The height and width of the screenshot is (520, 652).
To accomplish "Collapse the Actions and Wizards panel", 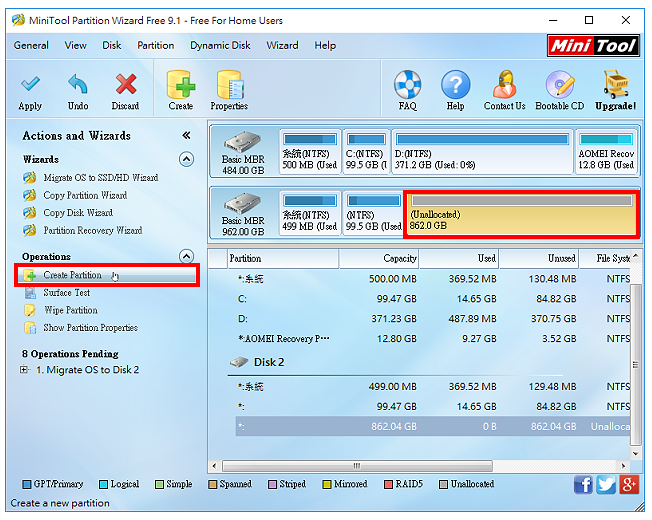I will pyautogui.click(x=186, y=135).
